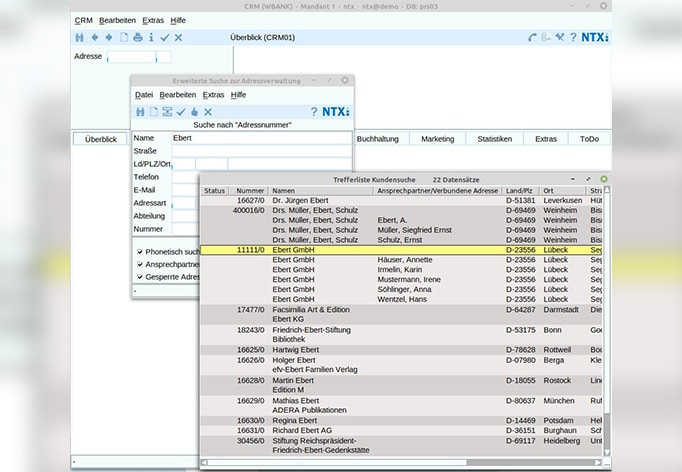Switch to the Extras tab
This screenshot has height=472, width=682.
(546, 139)
